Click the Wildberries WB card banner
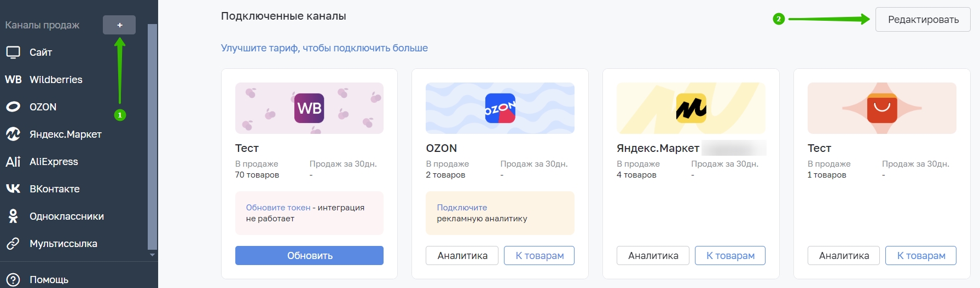 point(309,108)
